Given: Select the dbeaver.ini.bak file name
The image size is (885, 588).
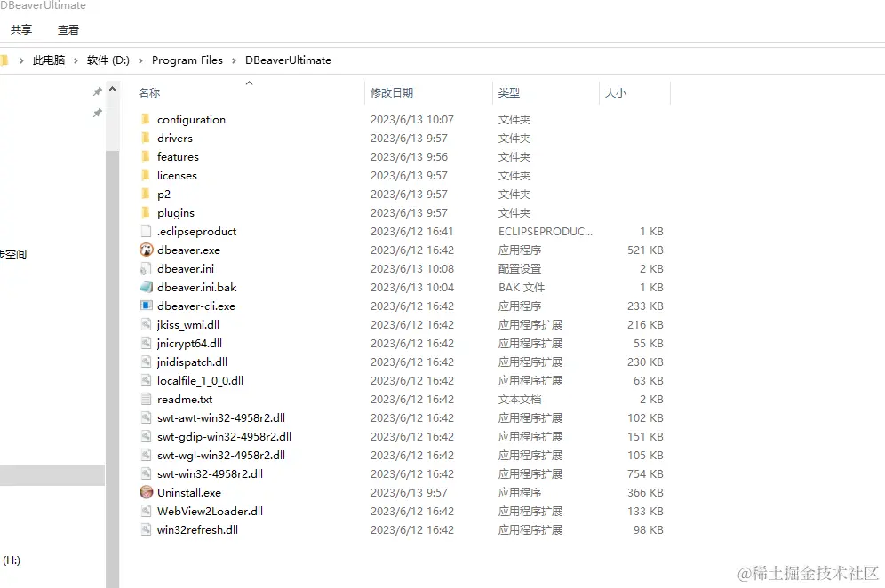Looking at the screenshot, I should (x=197, y=287).
